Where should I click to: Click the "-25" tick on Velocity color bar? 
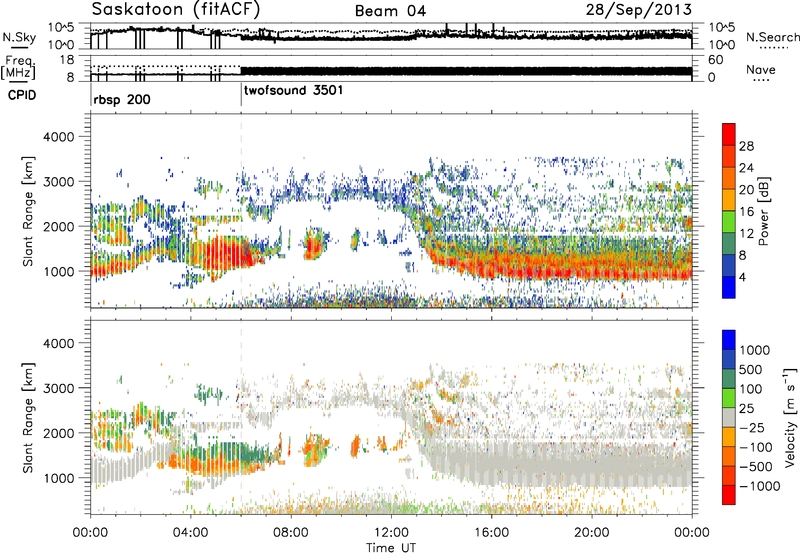point(752,427)
